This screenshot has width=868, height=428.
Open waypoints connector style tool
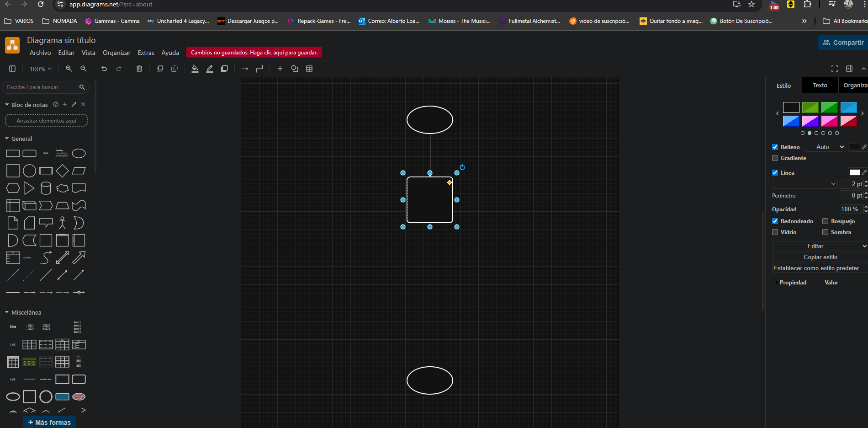click(x=259, y=69)
